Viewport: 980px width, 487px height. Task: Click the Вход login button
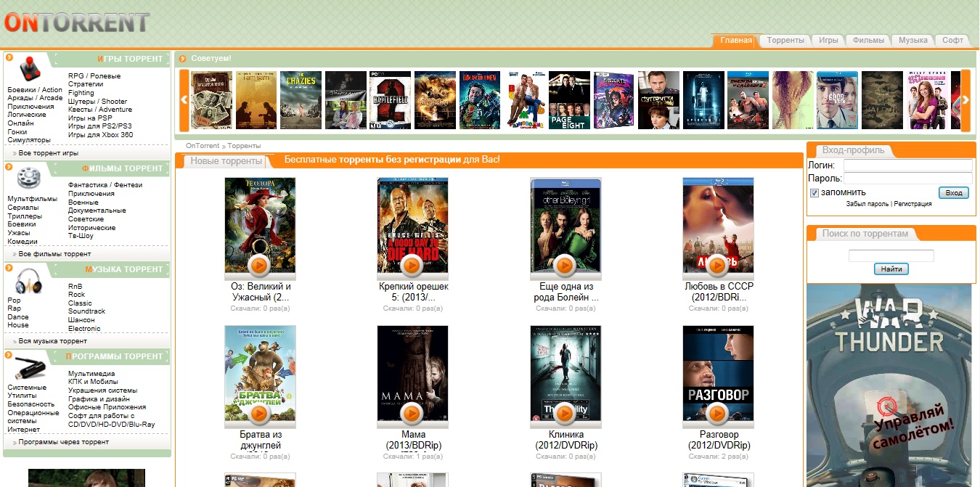click(954, 193)
